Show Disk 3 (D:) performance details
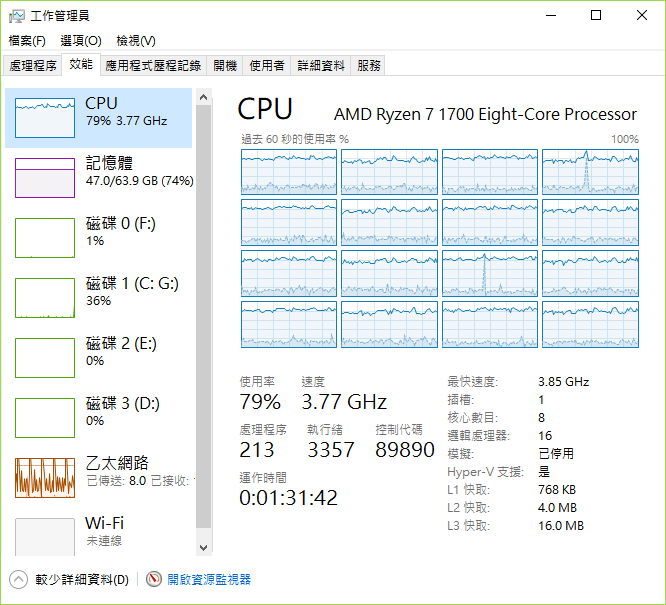 tap(45, 418)
